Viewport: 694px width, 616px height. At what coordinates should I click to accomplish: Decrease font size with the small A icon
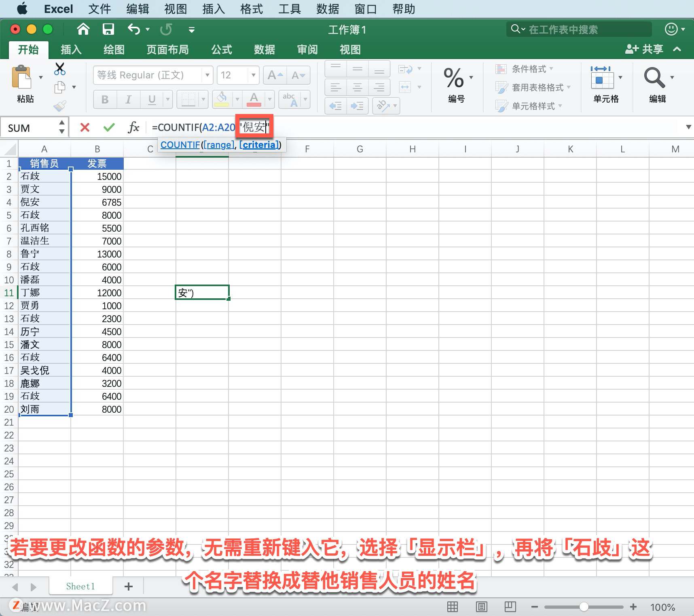coord(298,75)
